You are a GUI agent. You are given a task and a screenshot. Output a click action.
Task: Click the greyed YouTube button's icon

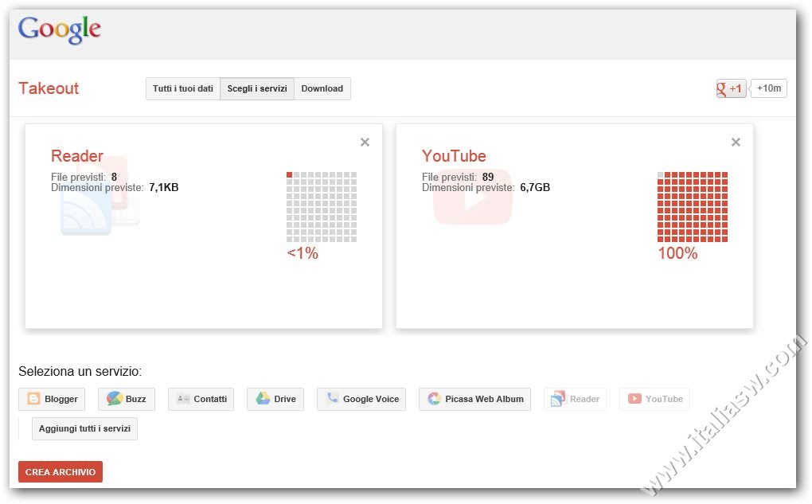click(x=634, y=399)
